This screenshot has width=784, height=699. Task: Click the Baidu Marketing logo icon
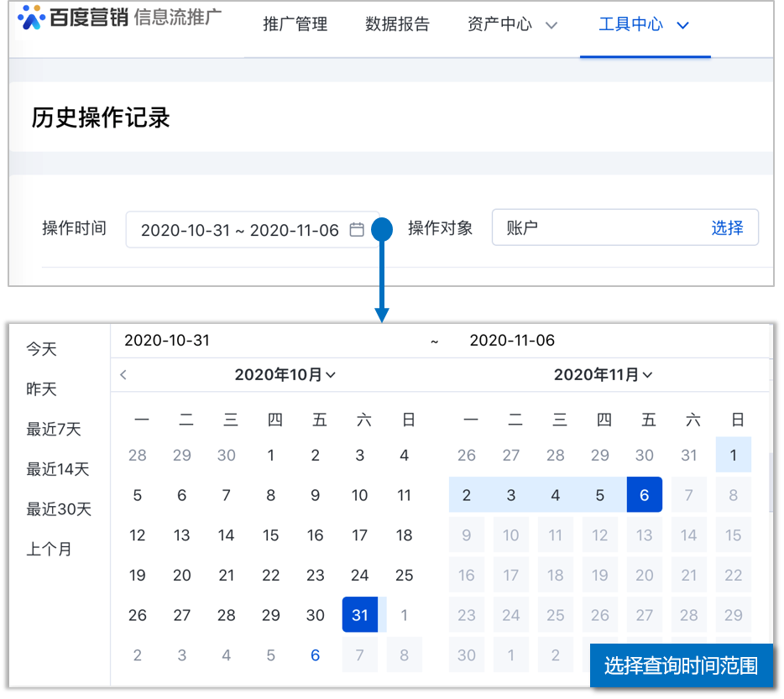point(32,17)
